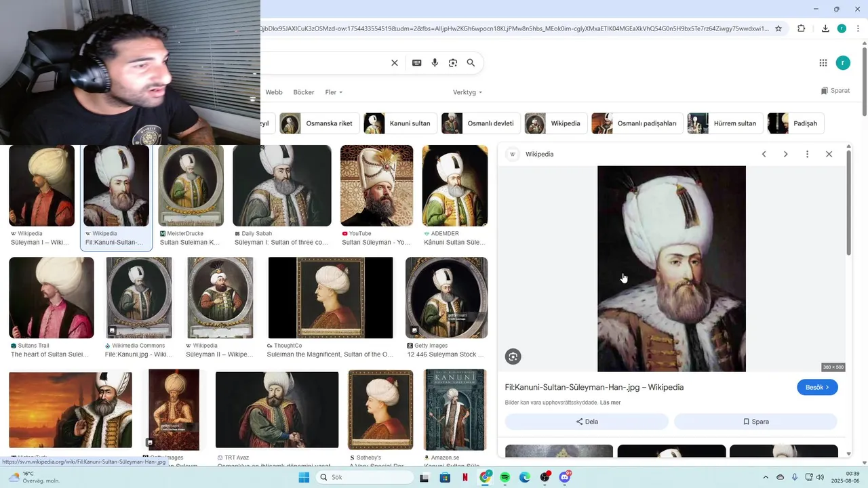
Task: Open the Chrome three-dot menu
Action: pyautogui.click(x=856, y=28)
